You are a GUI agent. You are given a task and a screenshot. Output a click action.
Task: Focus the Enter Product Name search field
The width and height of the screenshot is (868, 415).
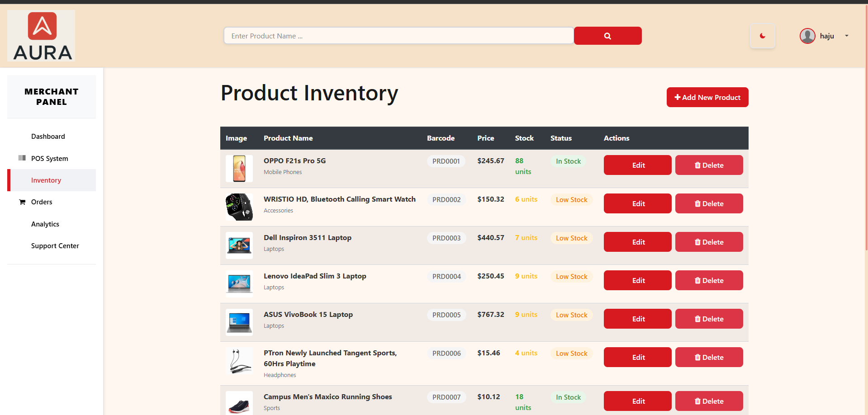click(x=398, y=36)
